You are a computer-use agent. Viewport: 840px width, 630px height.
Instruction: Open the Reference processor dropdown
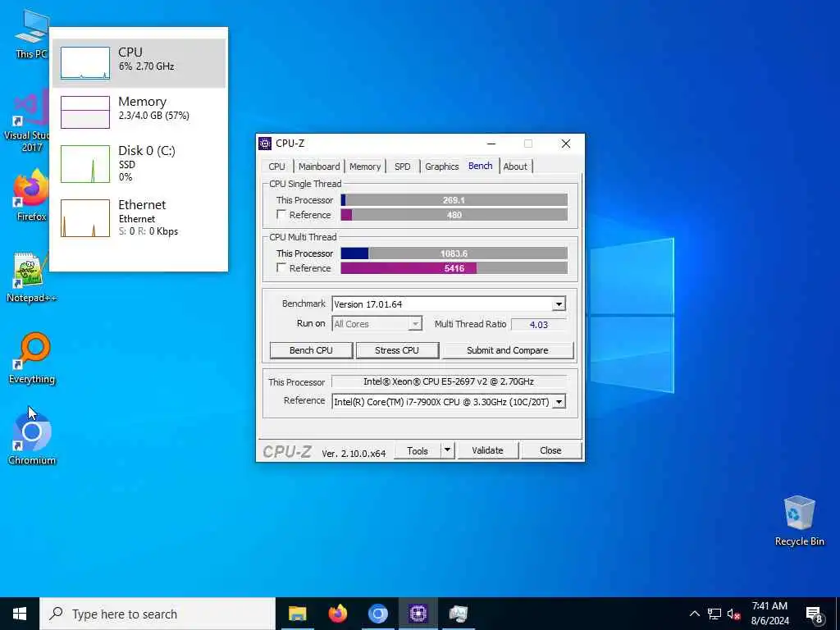559,402
